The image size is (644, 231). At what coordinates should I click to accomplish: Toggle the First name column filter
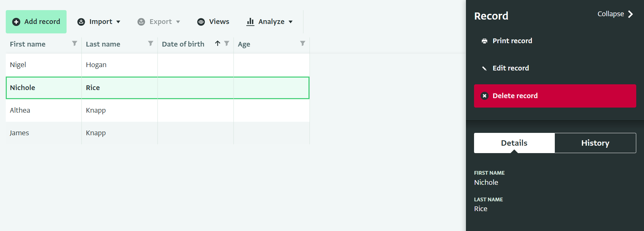(x=75, y=43)
